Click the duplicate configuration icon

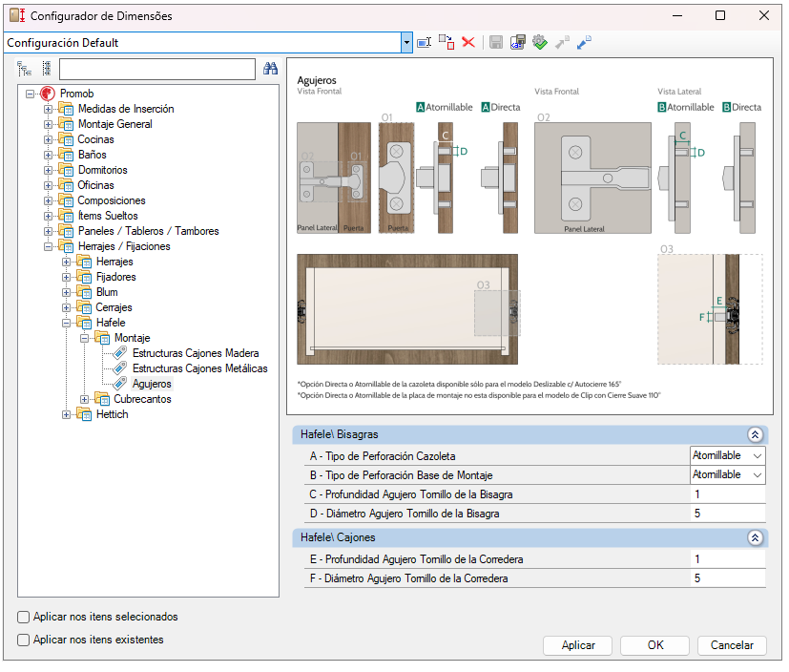[446, 42]
